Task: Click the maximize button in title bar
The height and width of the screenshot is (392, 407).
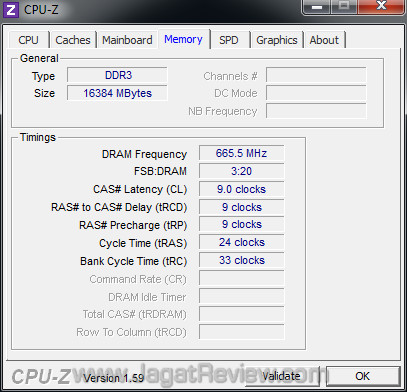Action: 344,6
